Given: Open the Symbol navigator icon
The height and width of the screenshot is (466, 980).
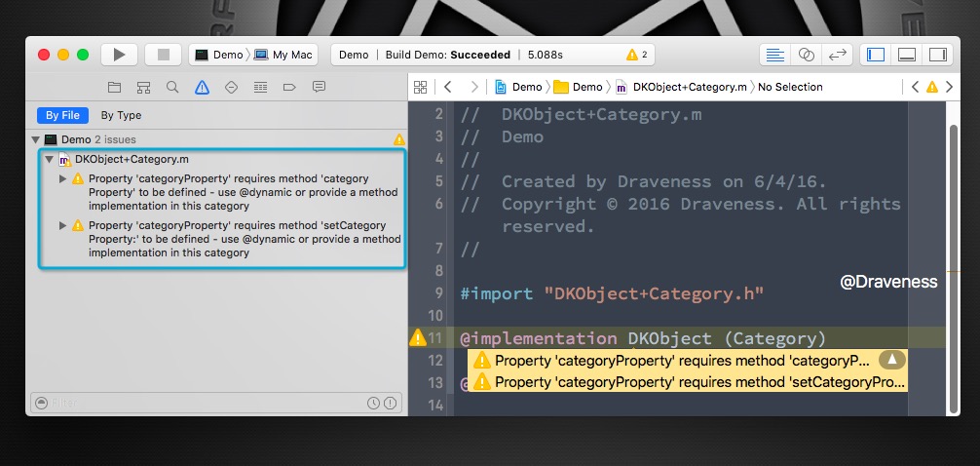Looking at the screenshot, I should 143,87.
